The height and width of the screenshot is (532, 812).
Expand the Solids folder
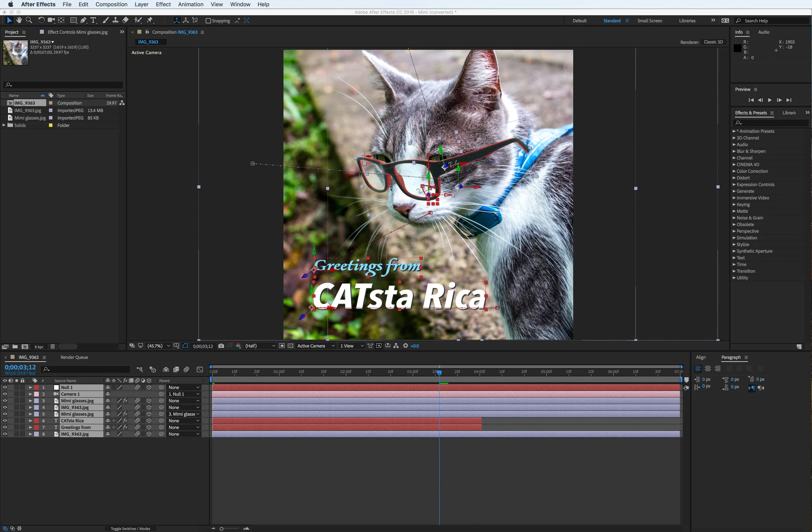click(x=4, y=125)
